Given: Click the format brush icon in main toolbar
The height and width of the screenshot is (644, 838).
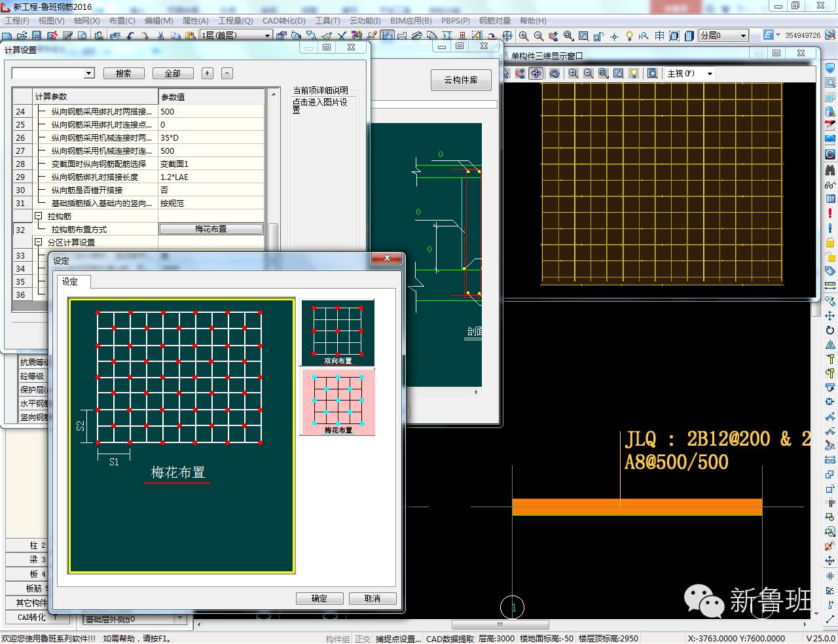Looking at the screenshot, I should (326, 36).
